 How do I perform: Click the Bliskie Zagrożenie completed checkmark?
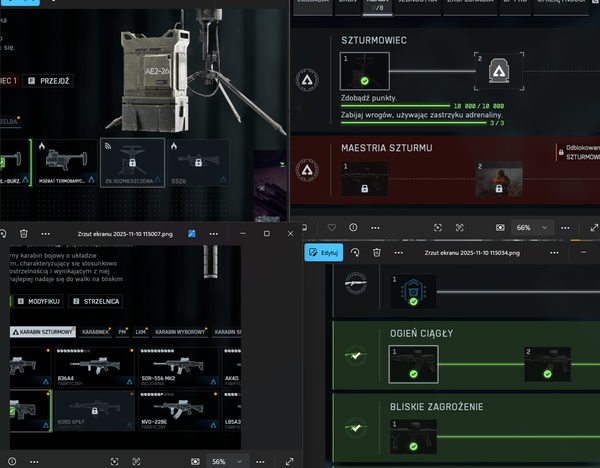354,437
